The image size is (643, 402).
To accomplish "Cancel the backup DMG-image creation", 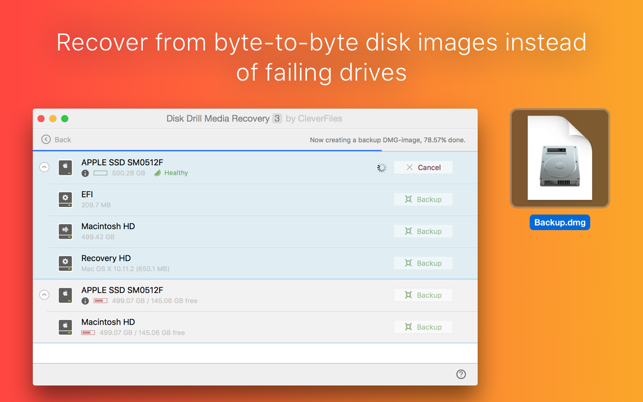I will [x=423, y=168].
